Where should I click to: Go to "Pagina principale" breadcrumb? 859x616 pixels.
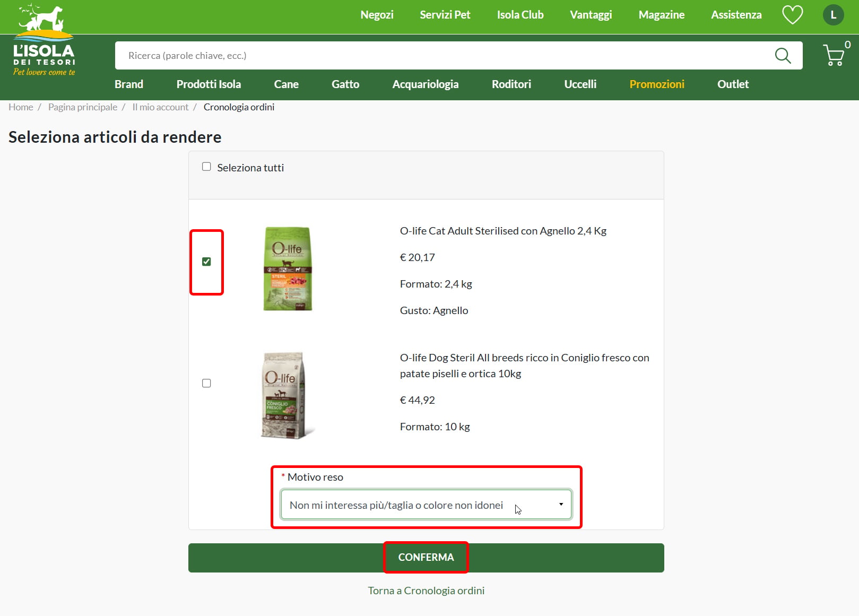coord(83,107)
